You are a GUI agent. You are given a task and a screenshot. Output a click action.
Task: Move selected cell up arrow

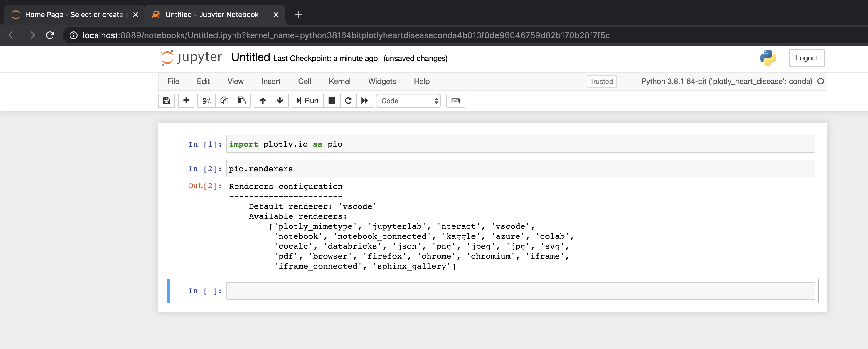263,101
